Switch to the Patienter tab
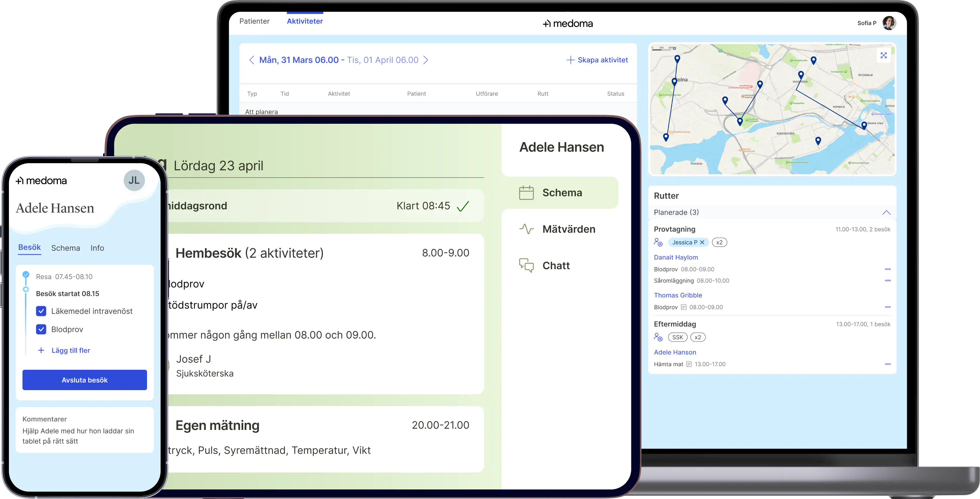The image size is (980, 499). [x=254, y=21]
